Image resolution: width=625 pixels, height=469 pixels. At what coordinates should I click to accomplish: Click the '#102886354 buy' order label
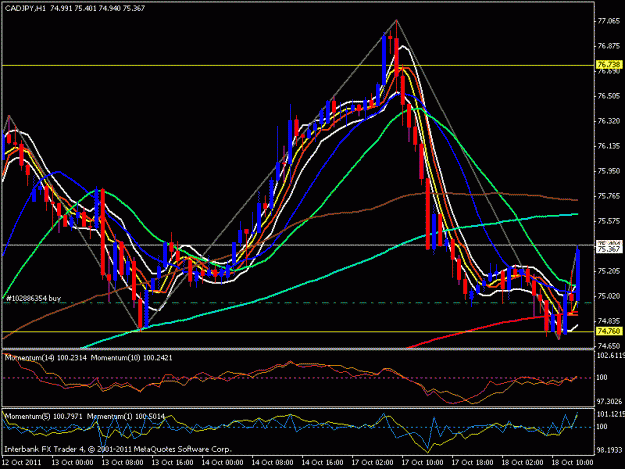34,298
